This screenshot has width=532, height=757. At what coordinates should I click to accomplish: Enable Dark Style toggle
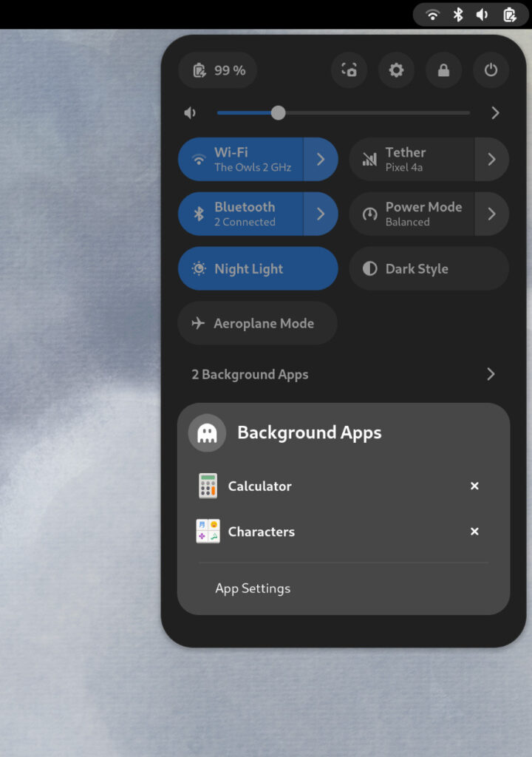[x=429, y=269]
